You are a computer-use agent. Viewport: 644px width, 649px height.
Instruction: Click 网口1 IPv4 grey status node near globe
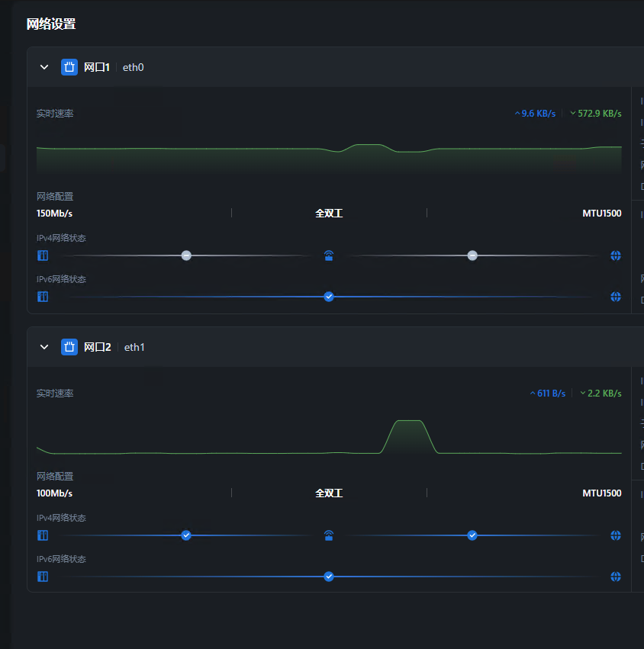point(472,255)
